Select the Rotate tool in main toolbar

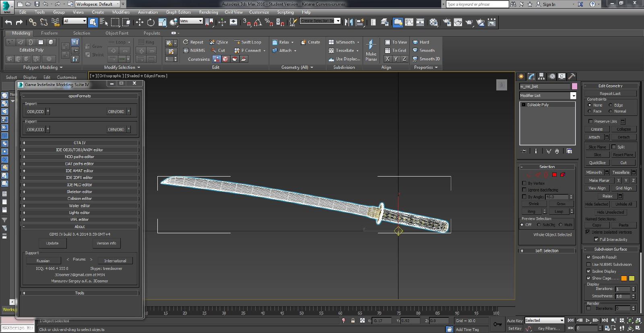point(151,22)
